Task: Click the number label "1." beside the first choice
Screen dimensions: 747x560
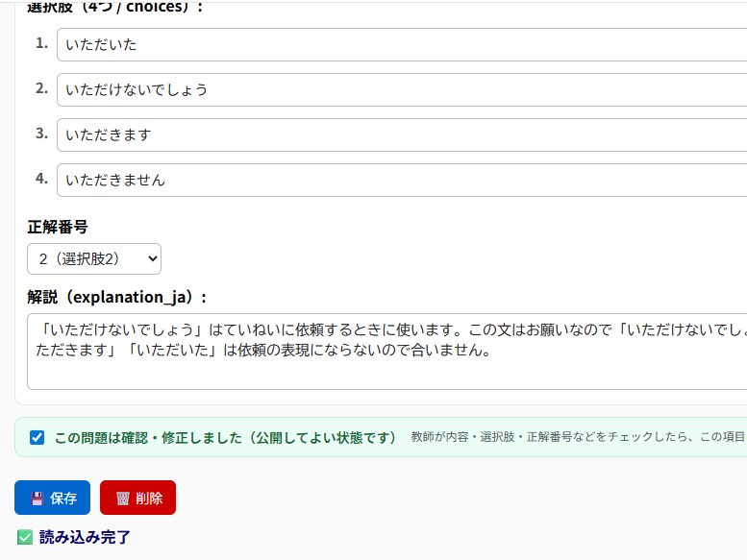Action: (41, 43)
